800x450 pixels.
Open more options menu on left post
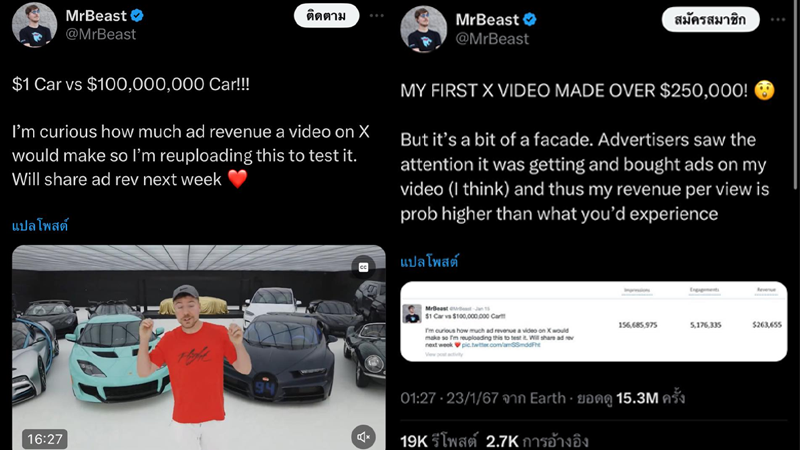pos(377,16)
